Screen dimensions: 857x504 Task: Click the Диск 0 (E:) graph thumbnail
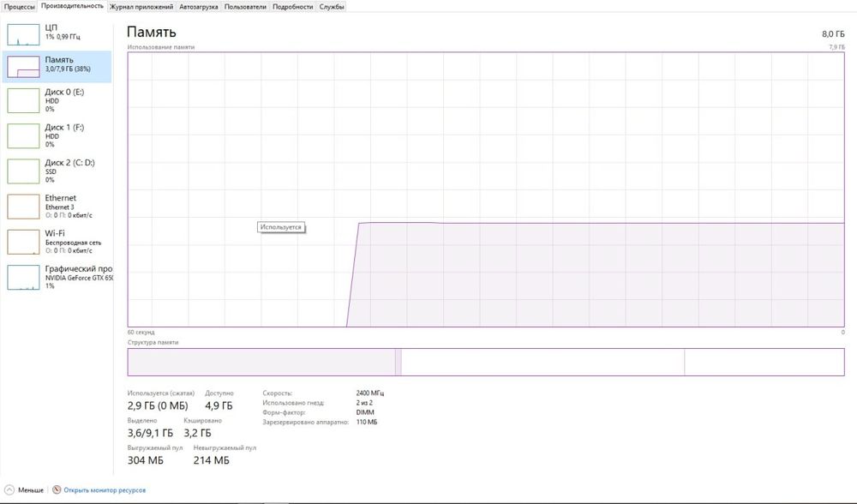pyautogui.click(x=23, y=100)
